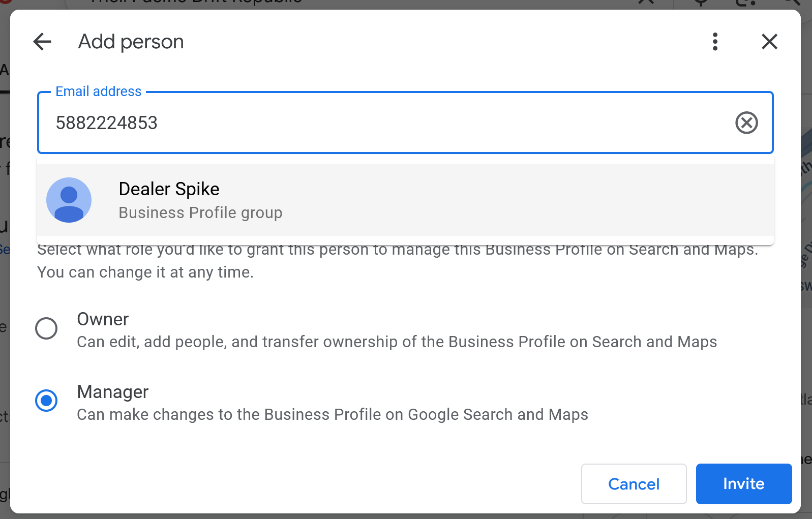812x519 pixels.
Task: Click the floating Email address label
Action: [x=99, y=91]
